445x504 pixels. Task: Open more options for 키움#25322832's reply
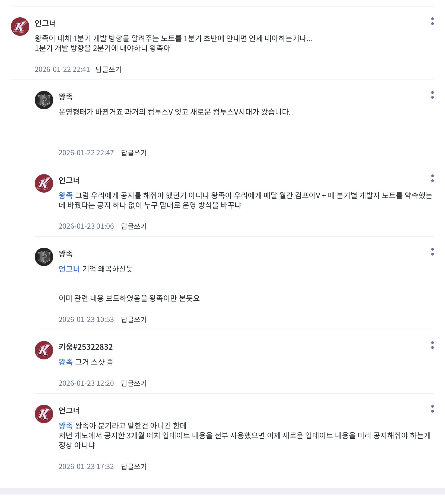point(432,345)
